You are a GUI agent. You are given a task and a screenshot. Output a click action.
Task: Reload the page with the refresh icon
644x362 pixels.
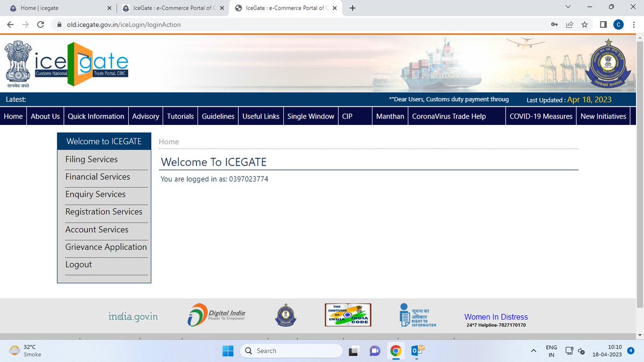coord(40,25)
